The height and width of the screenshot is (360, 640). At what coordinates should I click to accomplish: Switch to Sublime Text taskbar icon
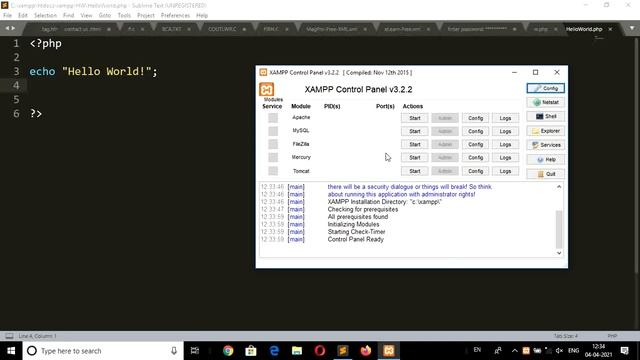click(343, 351)
